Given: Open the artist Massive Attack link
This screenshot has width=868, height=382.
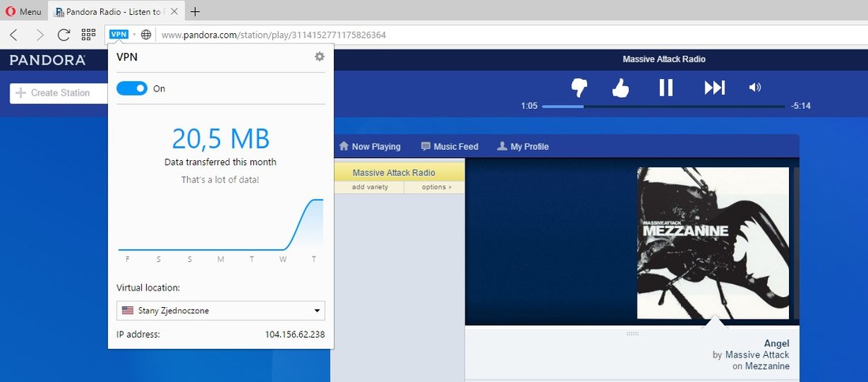Looking at the screenshot, I should [x=758, y=355].
